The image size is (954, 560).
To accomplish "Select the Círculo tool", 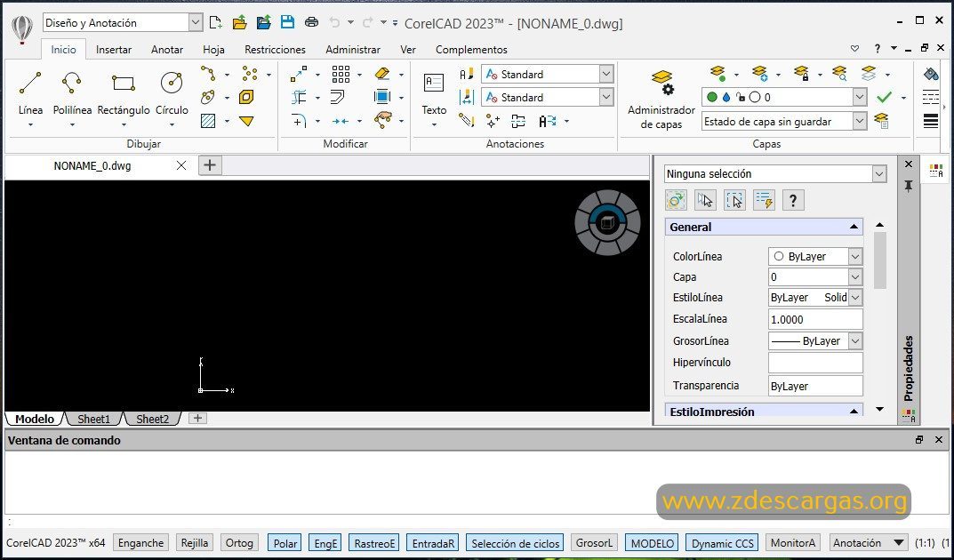I will click(x=172, y=92).
